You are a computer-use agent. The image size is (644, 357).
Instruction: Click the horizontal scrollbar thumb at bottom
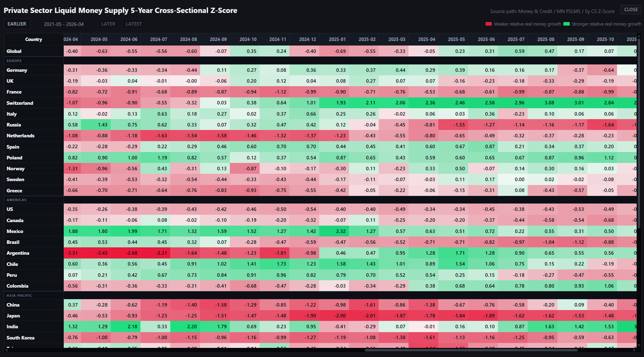(471, 350)
